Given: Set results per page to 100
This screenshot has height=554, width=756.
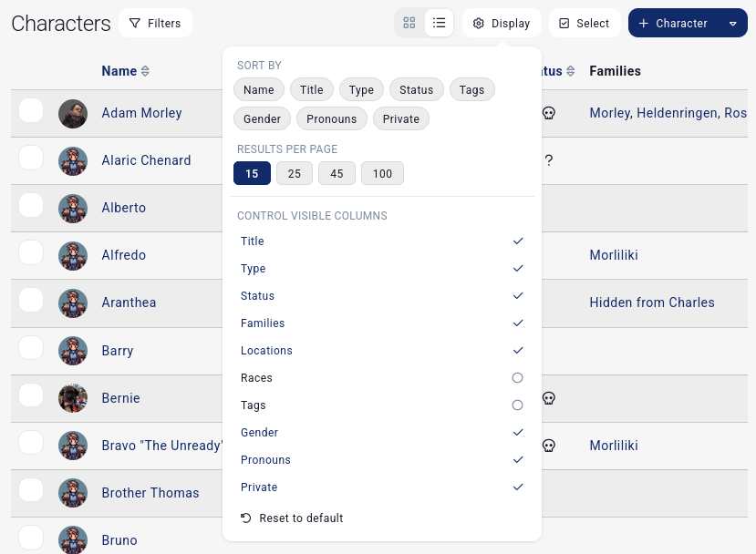Looking at the screenshot, I should (382, 173).
